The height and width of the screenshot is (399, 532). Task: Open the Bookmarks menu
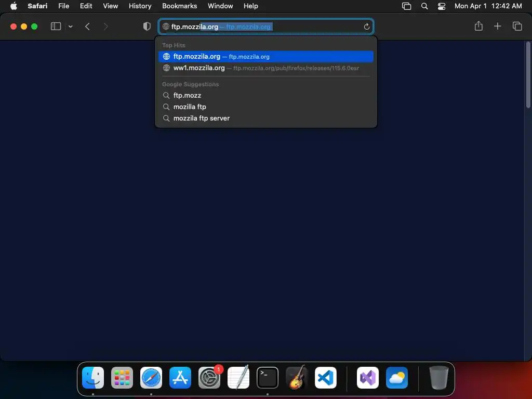click(179, 6)
